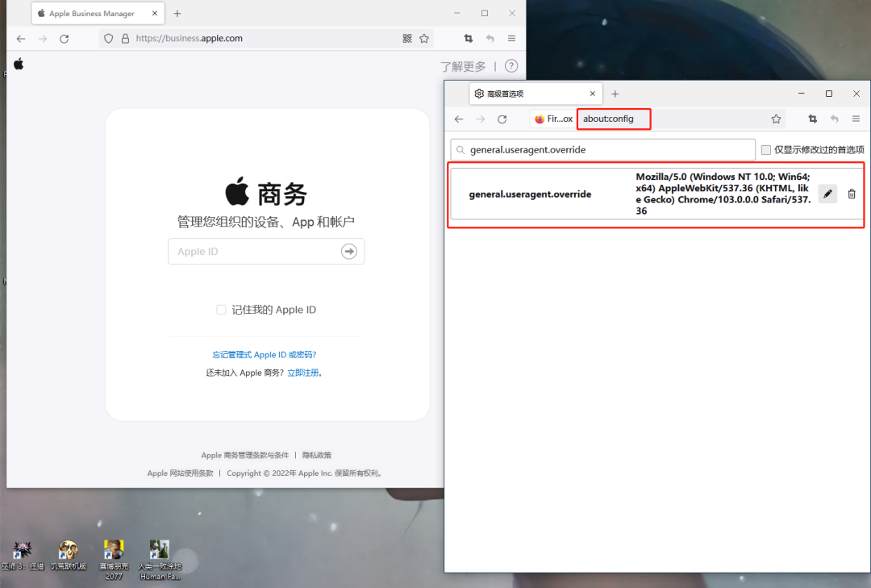
Task: Click the arrow button in Apple ID field
Action: tap(349, 251)
